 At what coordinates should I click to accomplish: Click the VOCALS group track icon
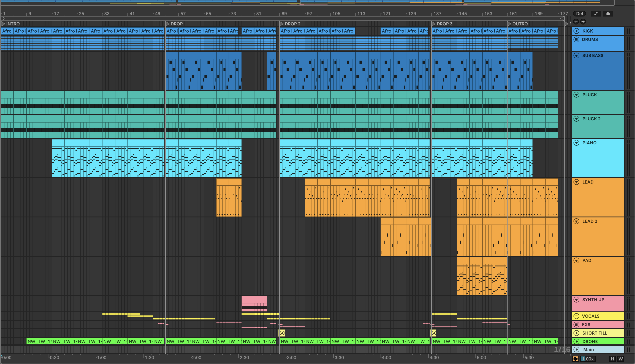tap(576, 316)
